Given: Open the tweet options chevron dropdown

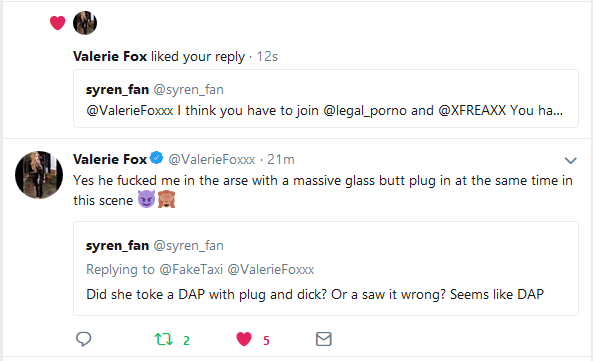Looking at the screenshot, I should pos(570,160).
